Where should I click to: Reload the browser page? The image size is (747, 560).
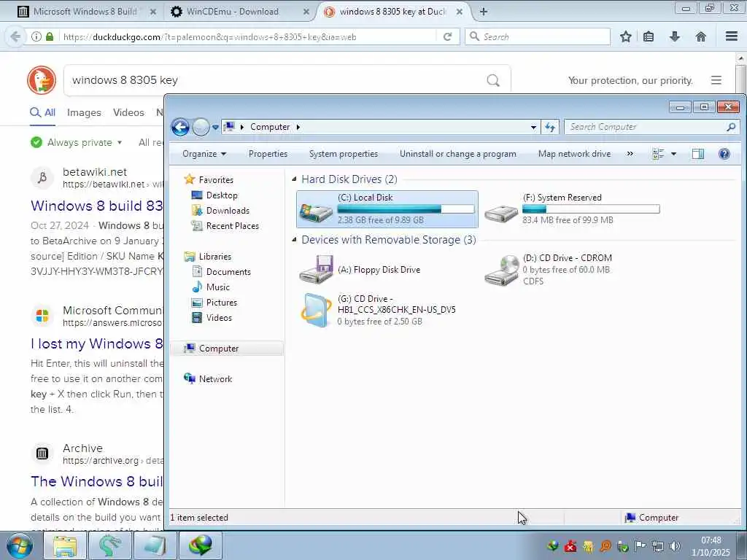[447, 36]
